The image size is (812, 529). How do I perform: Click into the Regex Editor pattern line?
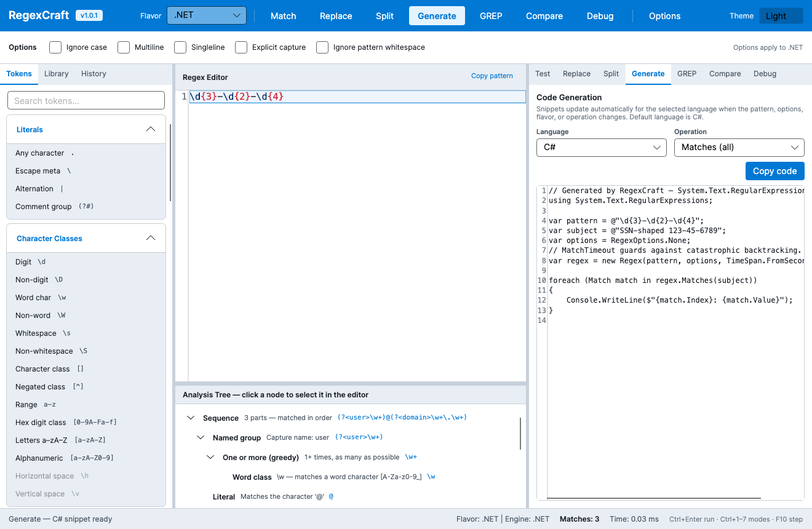click(x=357, y=97)
